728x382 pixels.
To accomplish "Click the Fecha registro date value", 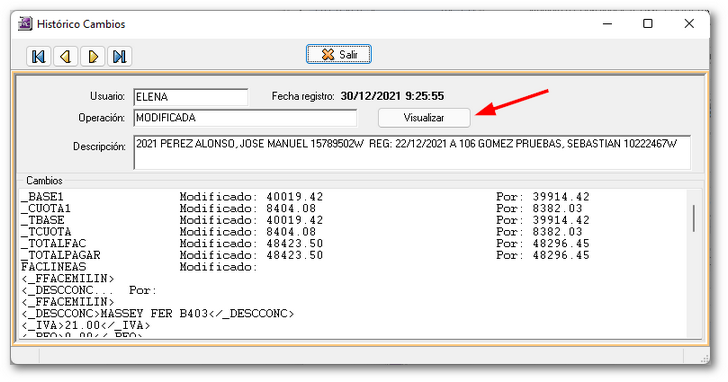I will pyautogui.click(x=392, y=96).
